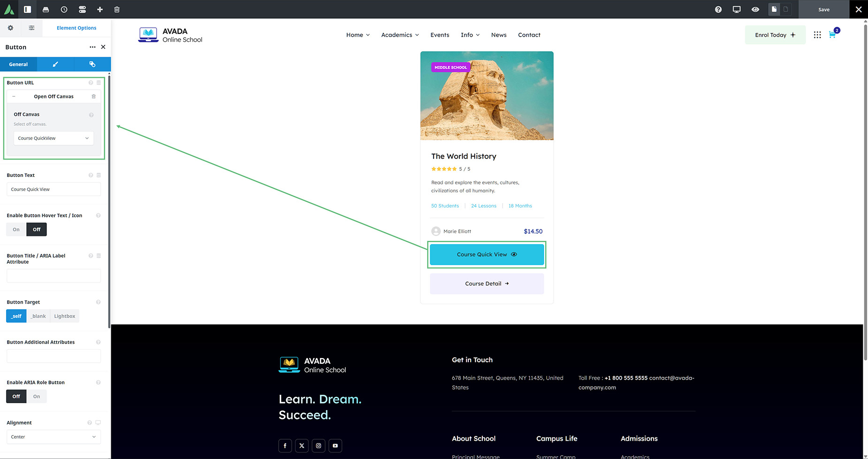The width and height of the screenshot is (868, 459).
Task: Click the page vertical scrollbar
Action: (x=865, y=188)
